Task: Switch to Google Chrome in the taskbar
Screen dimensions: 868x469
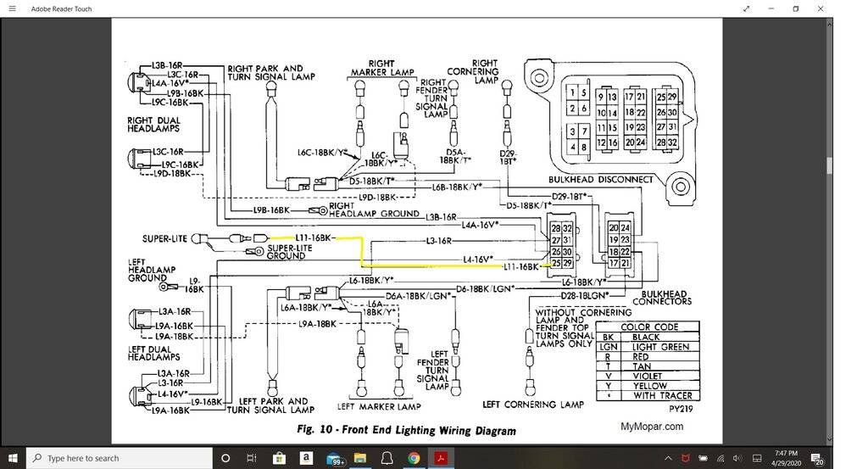Action: [414, 458]
